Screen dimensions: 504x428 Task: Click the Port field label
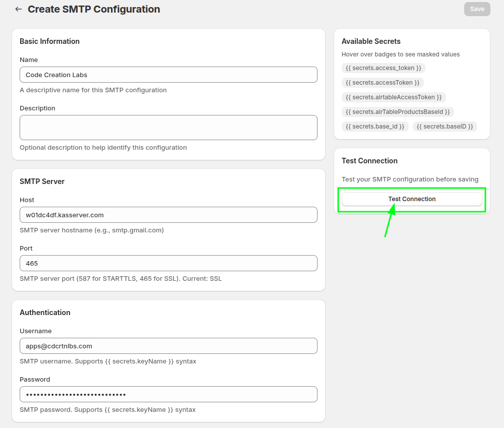pos(27,249)
